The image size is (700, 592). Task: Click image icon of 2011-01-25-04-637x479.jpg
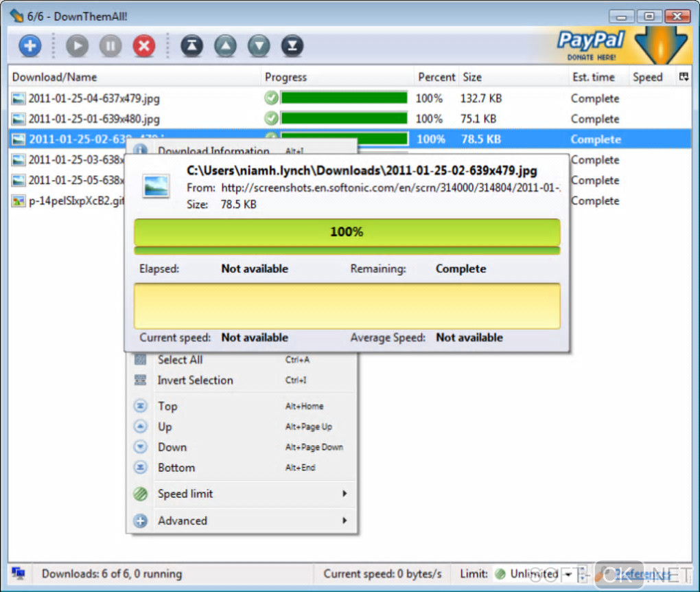tap(19, 98)
